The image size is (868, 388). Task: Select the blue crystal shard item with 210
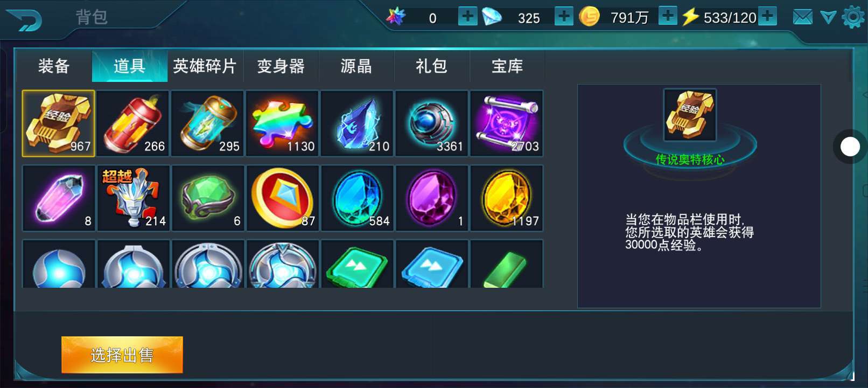point(357,123)
